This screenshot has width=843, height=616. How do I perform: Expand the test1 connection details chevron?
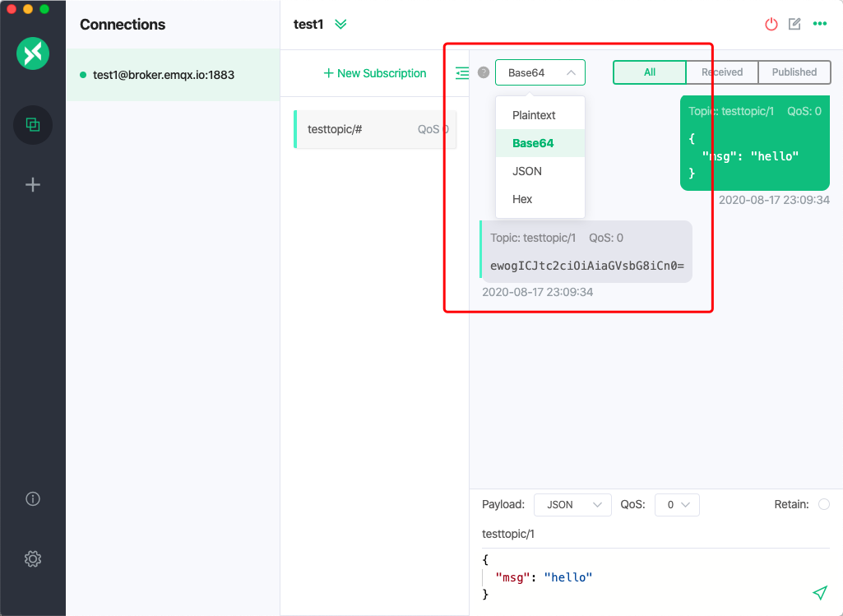coord(340,24)
